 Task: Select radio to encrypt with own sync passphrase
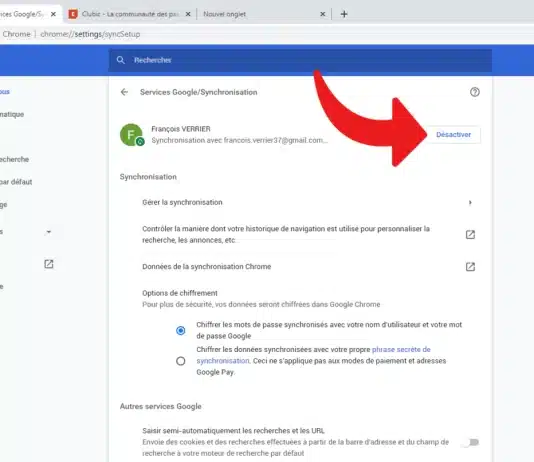(x=181, y=361)
